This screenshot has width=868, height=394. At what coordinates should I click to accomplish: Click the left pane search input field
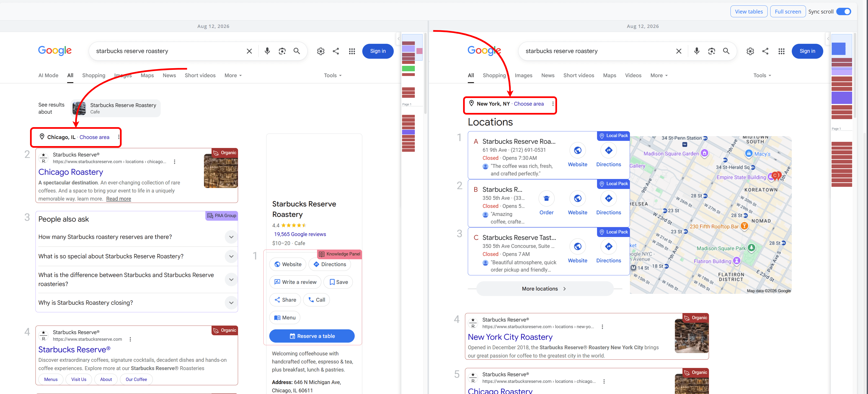[x=168, y=51]
